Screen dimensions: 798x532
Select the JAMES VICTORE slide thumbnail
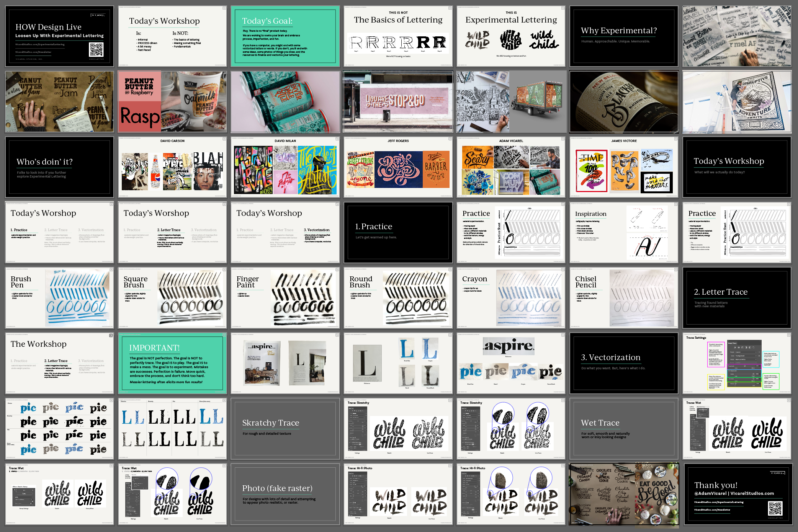coord(624,167)
